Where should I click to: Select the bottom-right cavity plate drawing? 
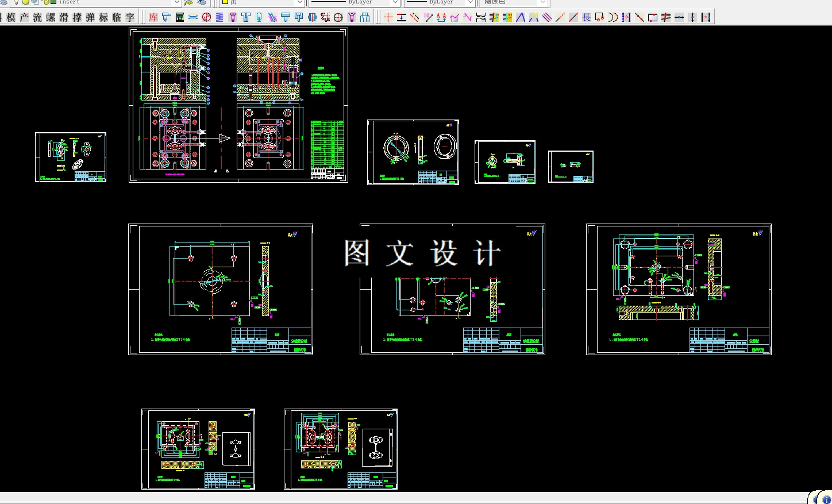coord(341,449)
